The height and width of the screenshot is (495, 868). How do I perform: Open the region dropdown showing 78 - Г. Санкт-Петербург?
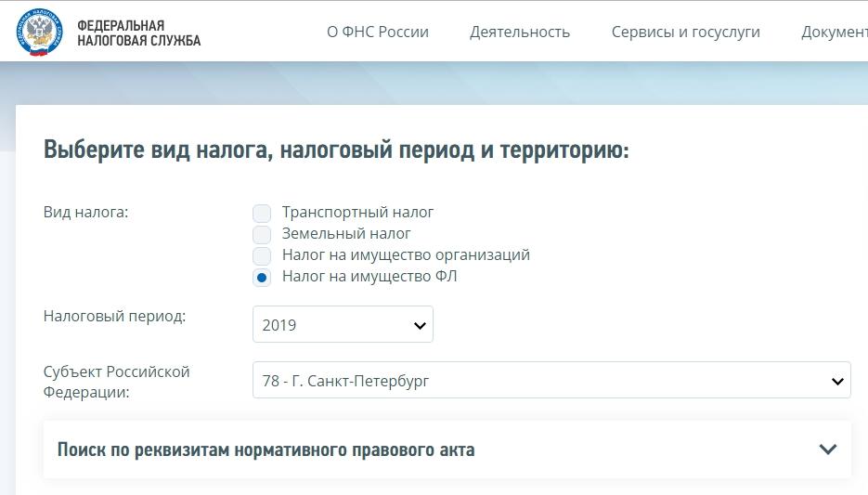pyautogui.click(x=551, y=381)
